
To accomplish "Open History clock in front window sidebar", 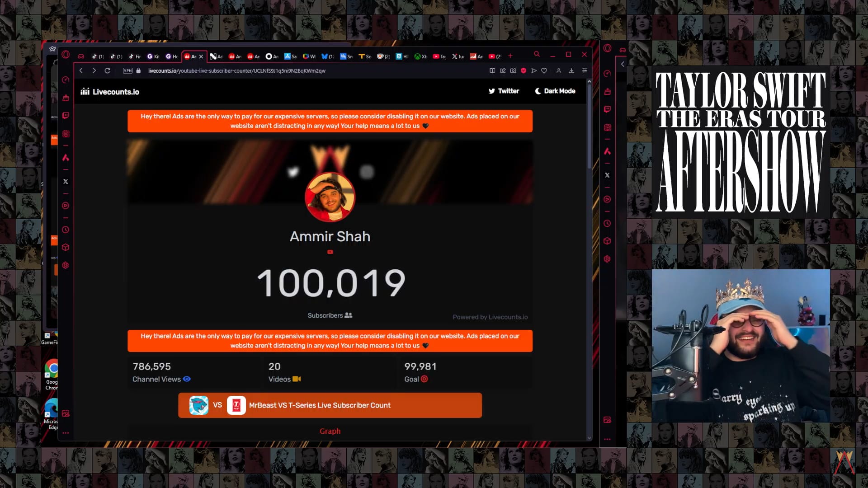I will [x=66, y=230].
